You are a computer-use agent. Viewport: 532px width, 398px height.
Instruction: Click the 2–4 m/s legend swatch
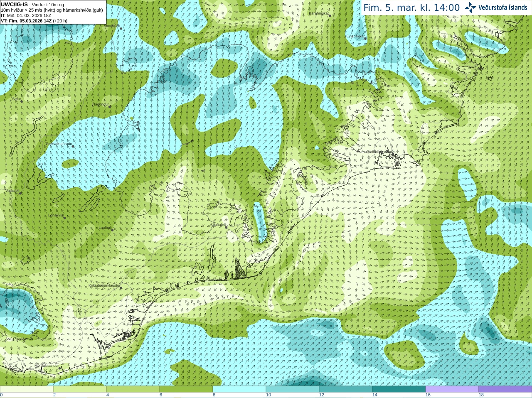80,389
